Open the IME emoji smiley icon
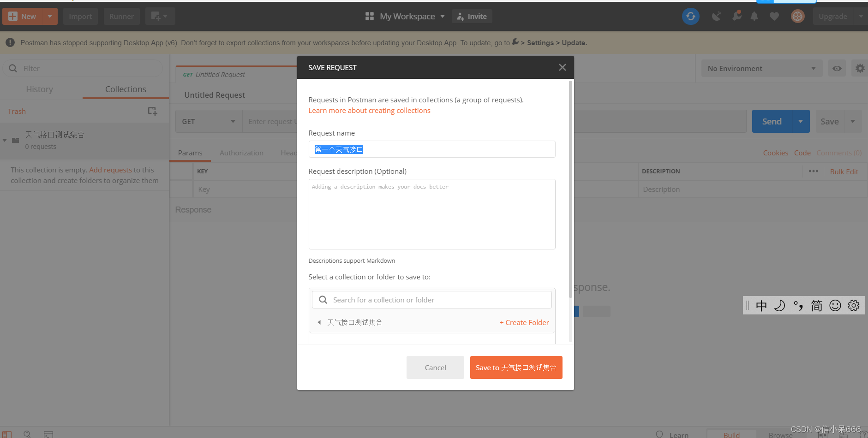 [835, 305]
